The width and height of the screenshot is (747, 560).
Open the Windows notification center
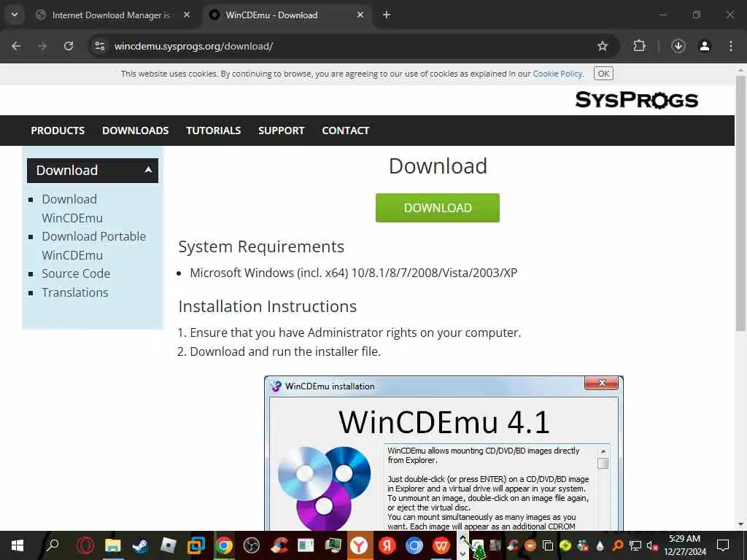(x=723, y=545)
